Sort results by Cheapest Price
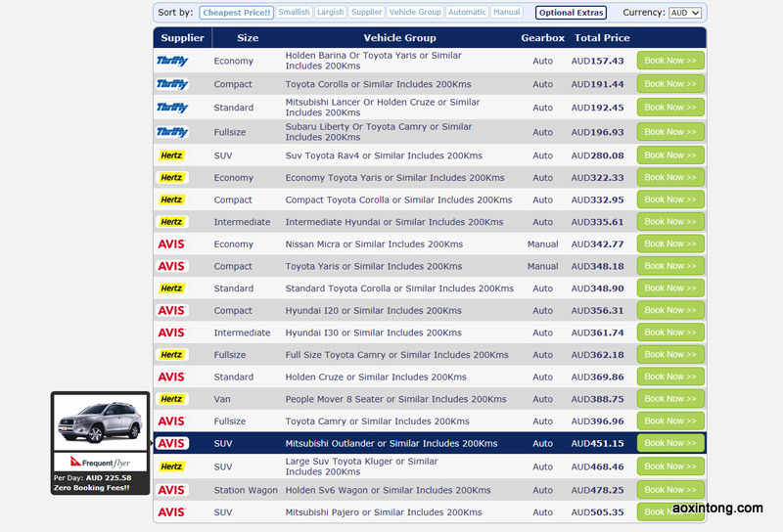 (x=236, y=13)
